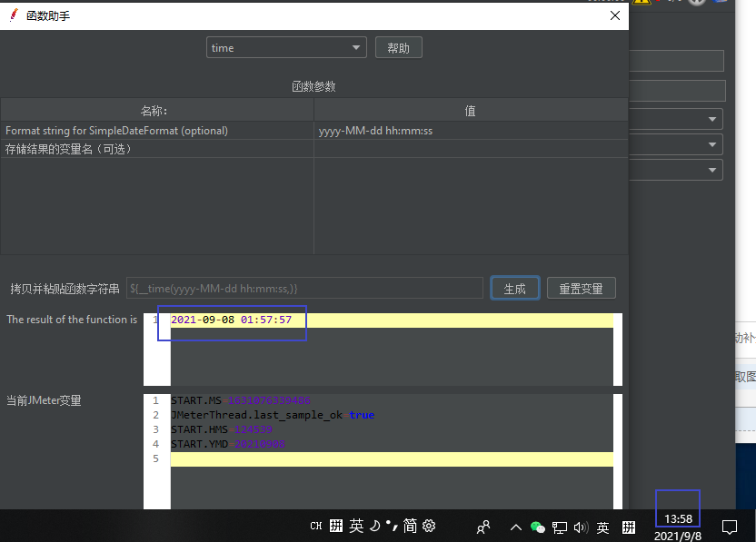Screen dimensions: 756x542
Task: Click the 值 column header
Action: pos(471,111)
